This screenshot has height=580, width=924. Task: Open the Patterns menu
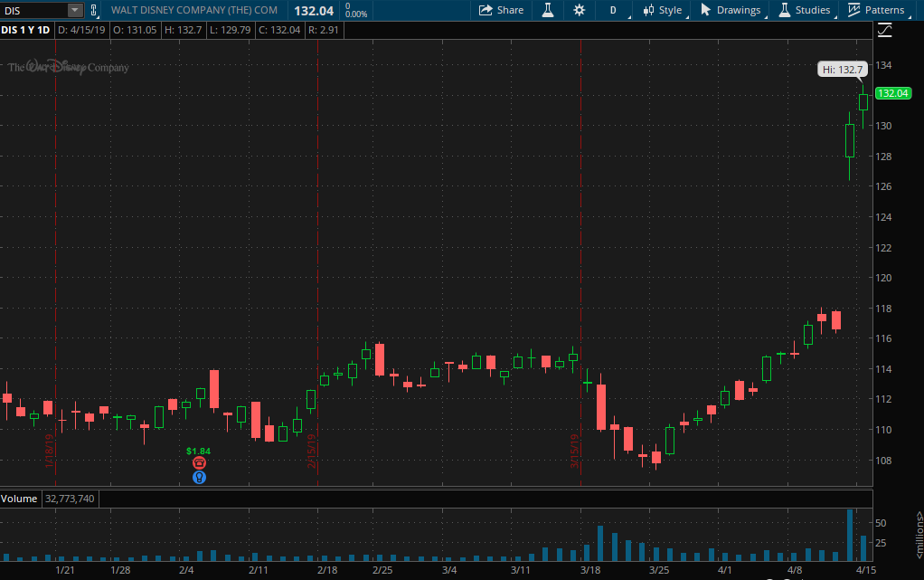click(876, 10)
